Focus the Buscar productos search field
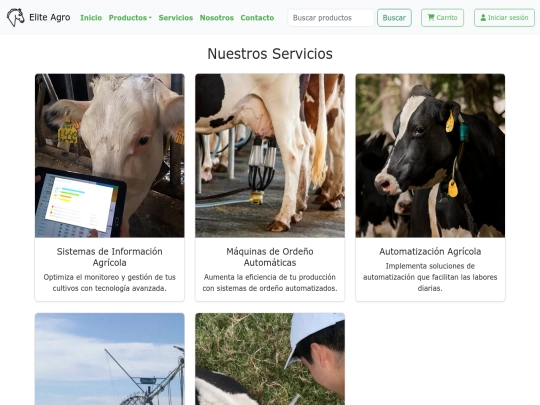Screen dimensions: 540x405 (x=331, y=18)
